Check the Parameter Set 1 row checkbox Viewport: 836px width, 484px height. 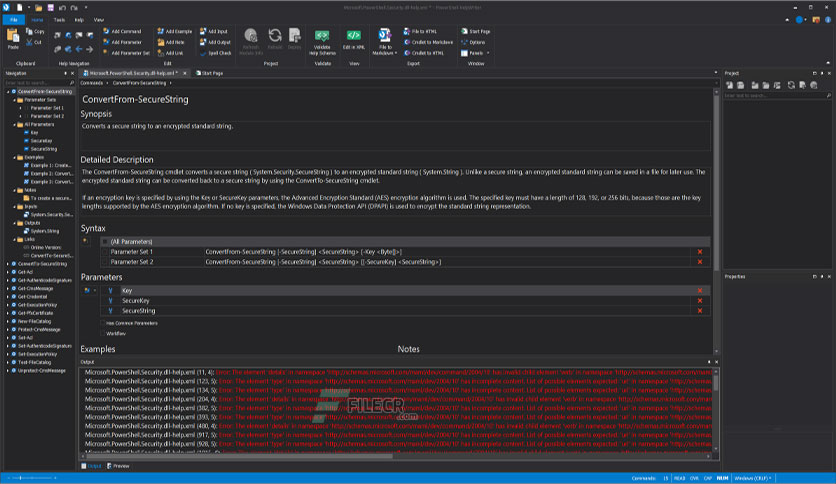coord(104,252)
